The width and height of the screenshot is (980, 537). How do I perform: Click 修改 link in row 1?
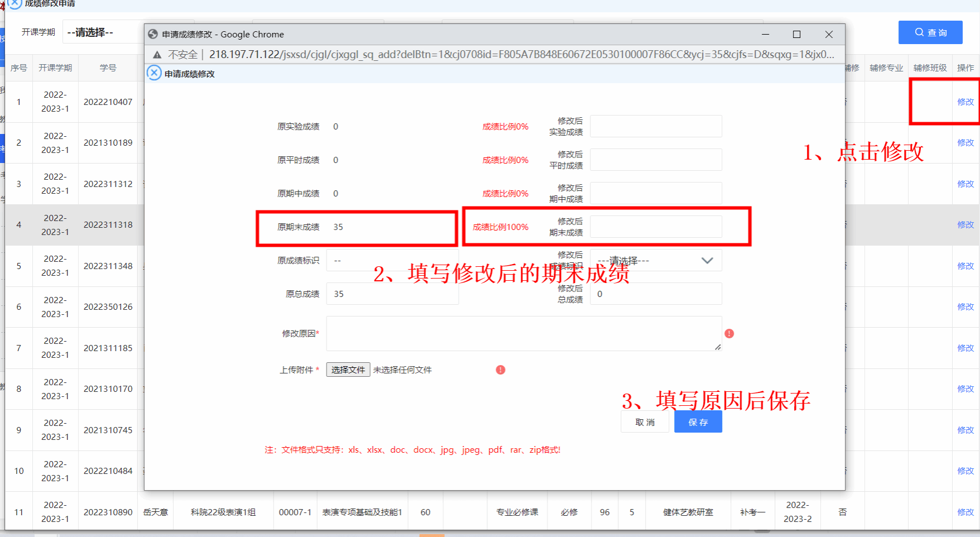point(965,102)
